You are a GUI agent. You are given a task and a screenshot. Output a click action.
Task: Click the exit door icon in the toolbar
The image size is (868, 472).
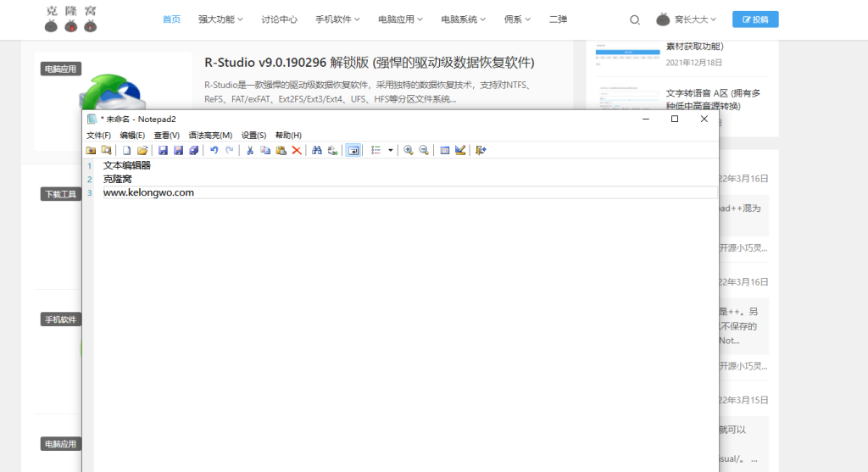(x=481, y=151)
